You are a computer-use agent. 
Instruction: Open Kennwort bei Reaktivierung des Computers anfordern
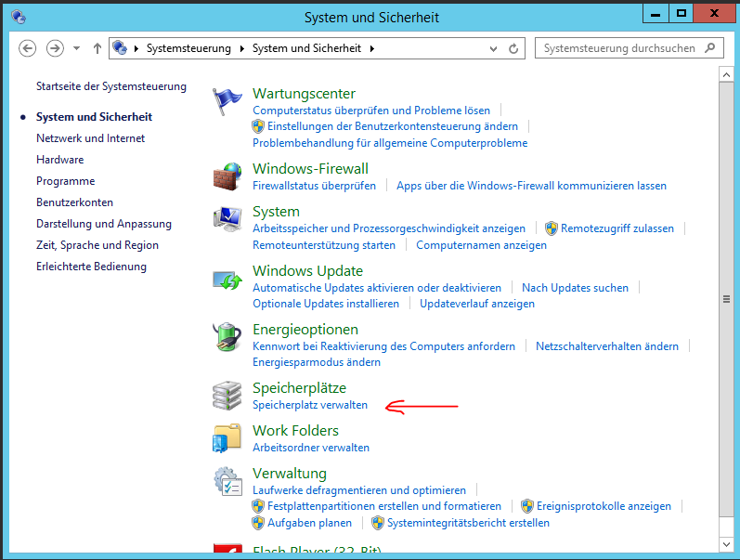(x=384, y=346)
